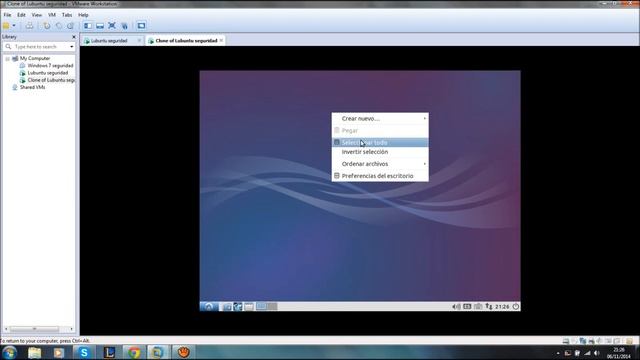Click the library search input field
Image resolution: width=640 pixels, height=360 pixels.
40,47
